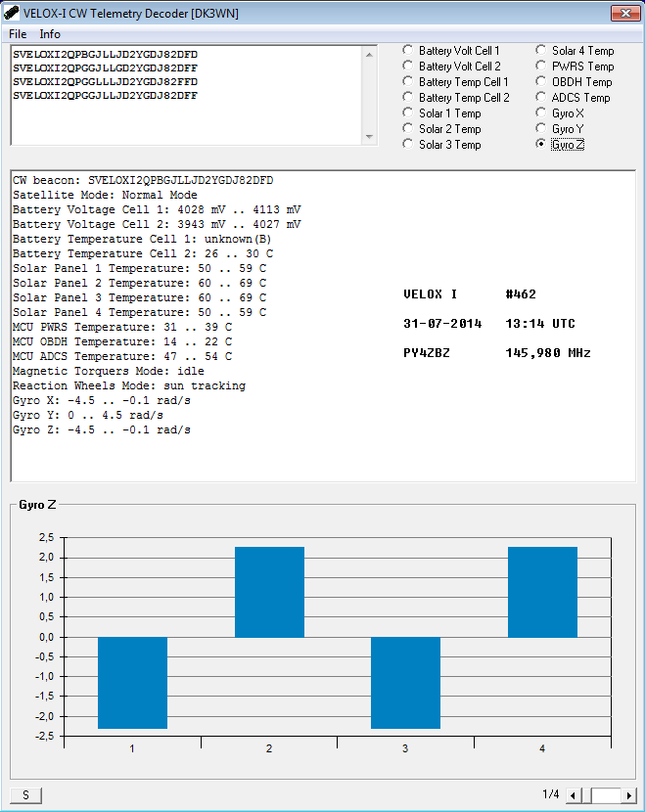Click the PY4ZBZ callsign
645x812 pixels.
coord(427,353)
